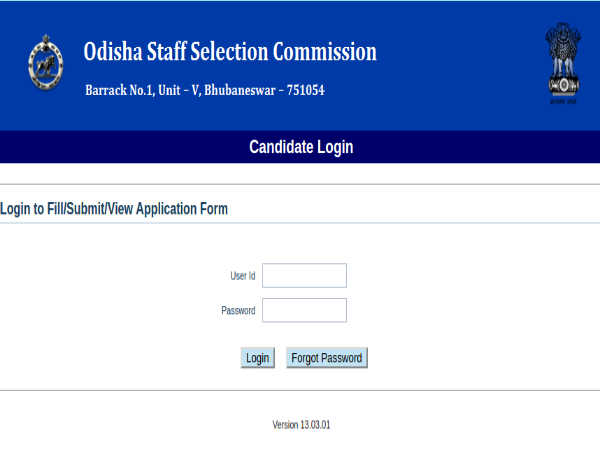Click the Odisha Staff Selection Commission title

[230, 52]
